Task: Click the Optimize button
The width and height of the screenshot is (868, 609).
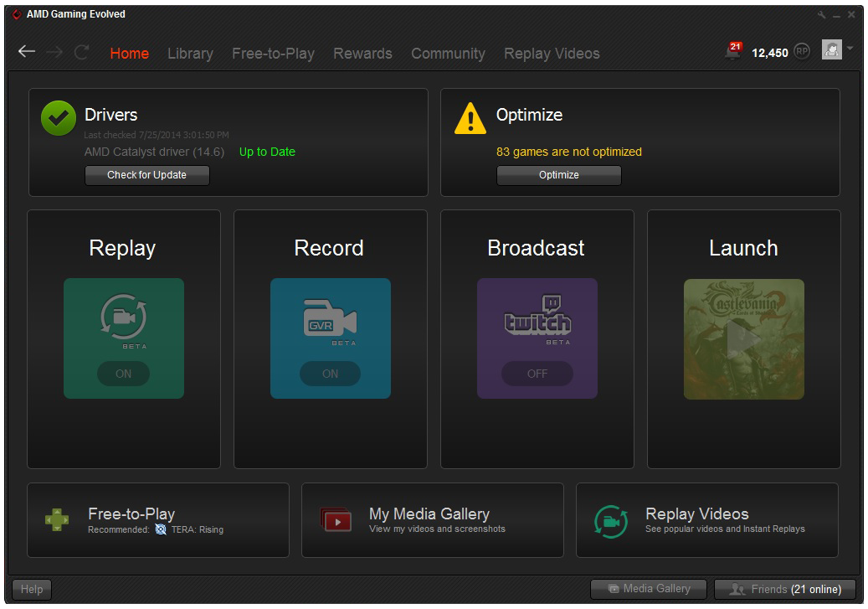Action: 558,175
